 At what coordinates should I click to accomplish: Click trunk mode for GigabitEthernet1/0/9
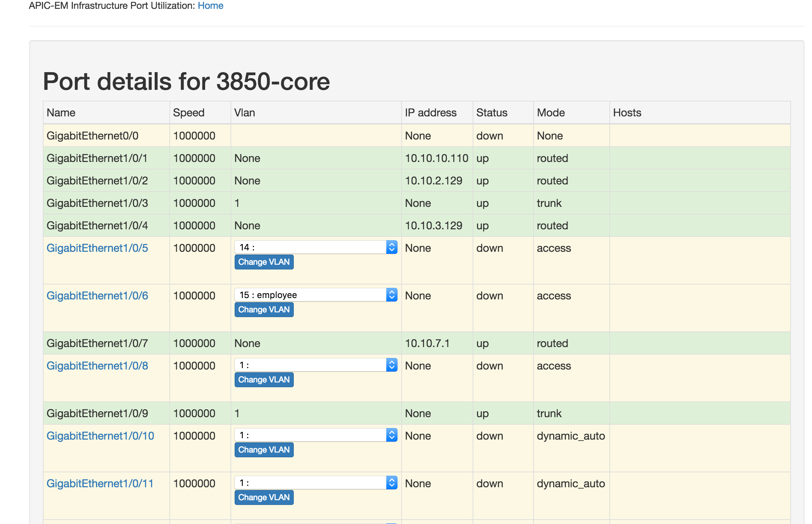(x=549, y=413)
